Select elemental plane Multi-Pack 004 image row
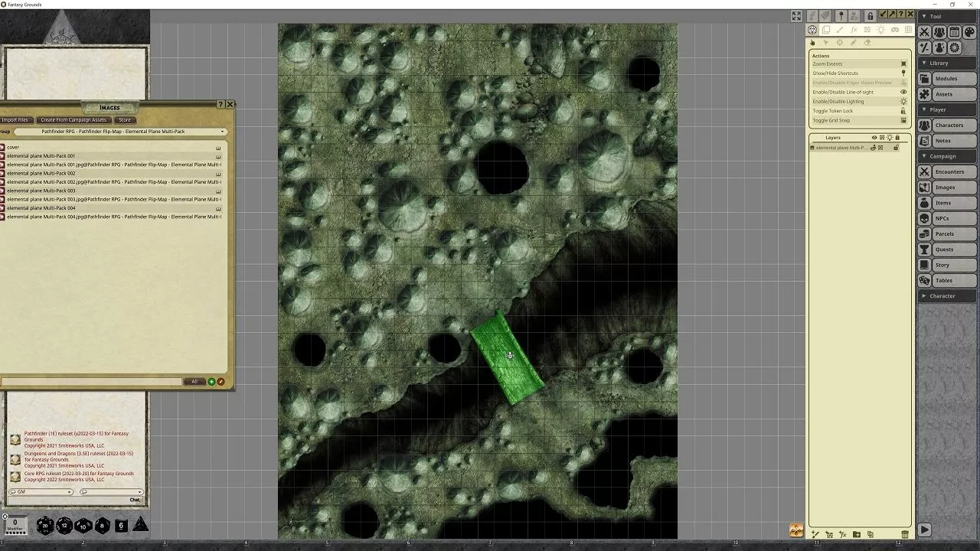This screenshot has width=980, height=551. click(112, 208)
